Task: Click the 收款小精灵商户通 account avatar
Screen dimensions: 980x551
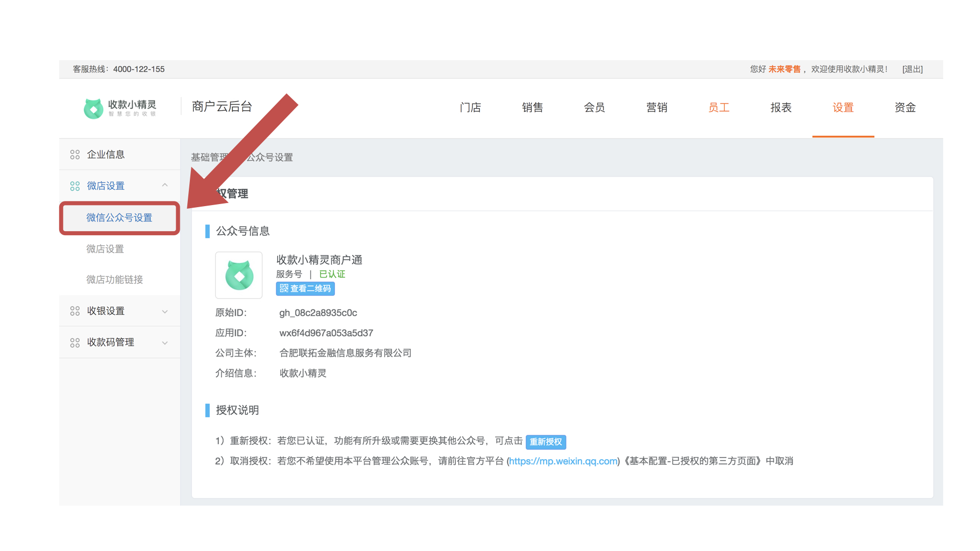Action: point(239,275)
